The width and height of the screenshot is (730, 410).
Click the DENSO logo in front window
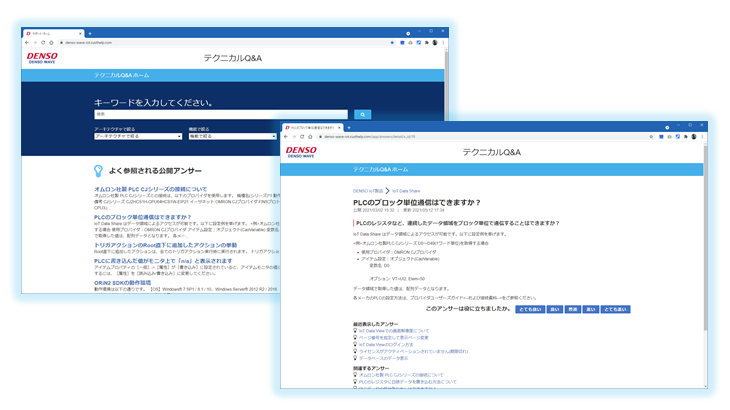(301, 152)
